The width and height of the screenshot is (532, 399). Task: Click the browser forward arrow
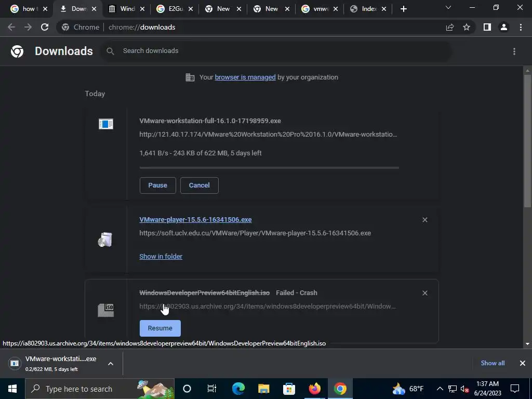pyautogui.click(x=28, y=27)
